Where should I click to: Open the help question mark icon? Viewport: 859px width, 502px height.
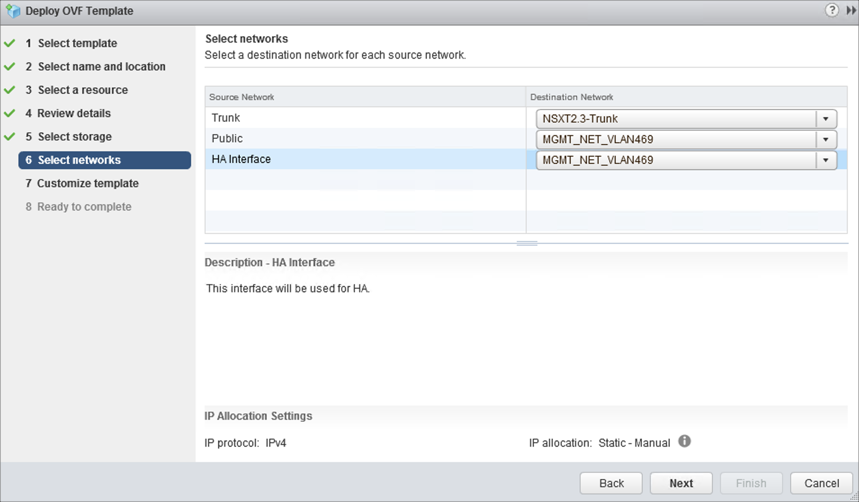pos(832,10)
